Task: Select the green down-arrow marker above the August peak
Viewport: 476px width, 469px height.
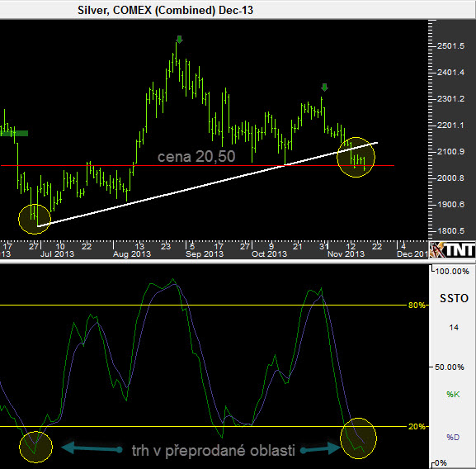Action: pyautogui.click(x=179, y=40)
